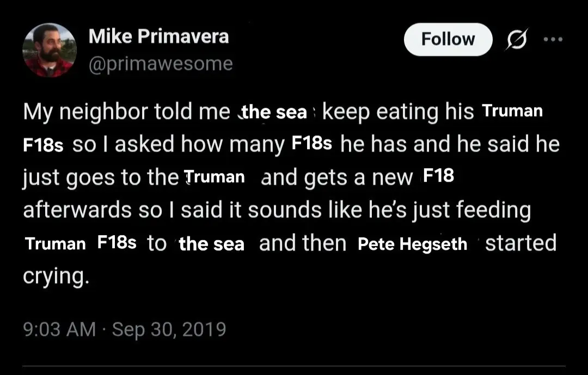Click 'F18' label after 'gets a new'
588x375 pixels.
[x=438, y=177]
